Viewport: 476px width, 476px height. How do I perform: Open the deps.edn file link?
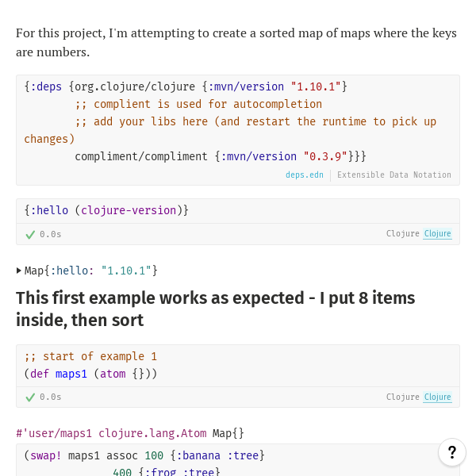click(305, 175)
